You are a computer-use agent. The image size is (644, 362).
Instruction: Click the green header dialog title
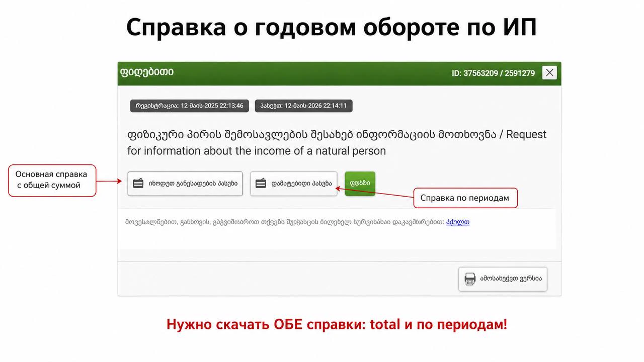pos(146,72)
